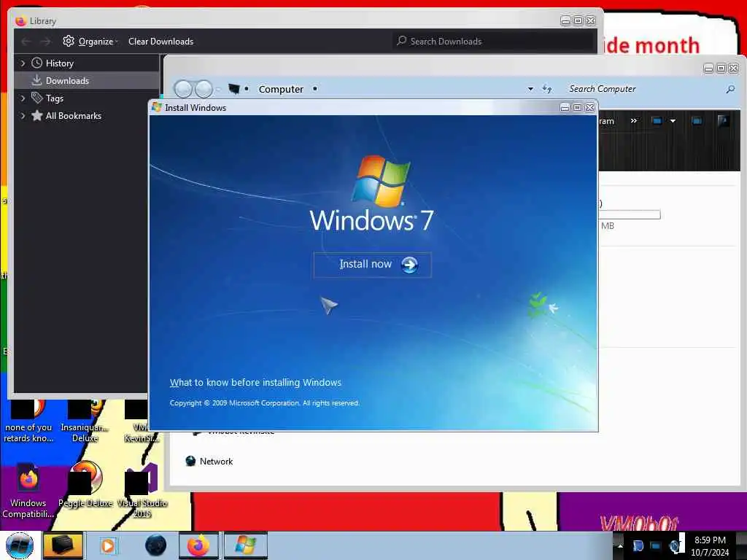Switch to Install Windows taskbar item

[245, 545]
